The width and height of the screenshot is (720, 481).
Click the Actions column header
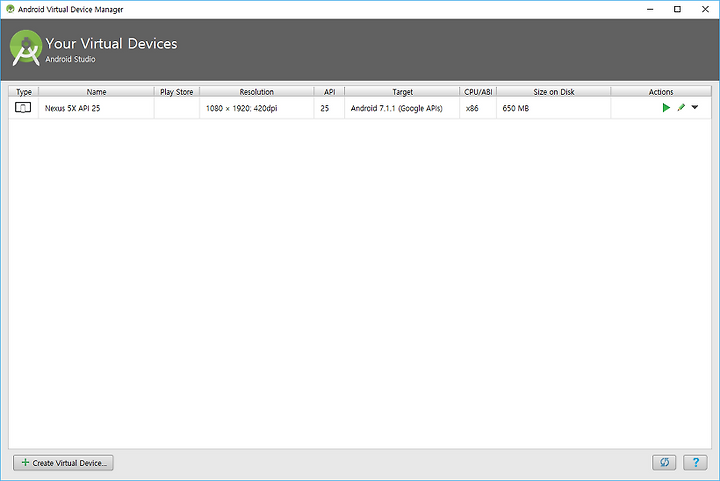point(661,92)
